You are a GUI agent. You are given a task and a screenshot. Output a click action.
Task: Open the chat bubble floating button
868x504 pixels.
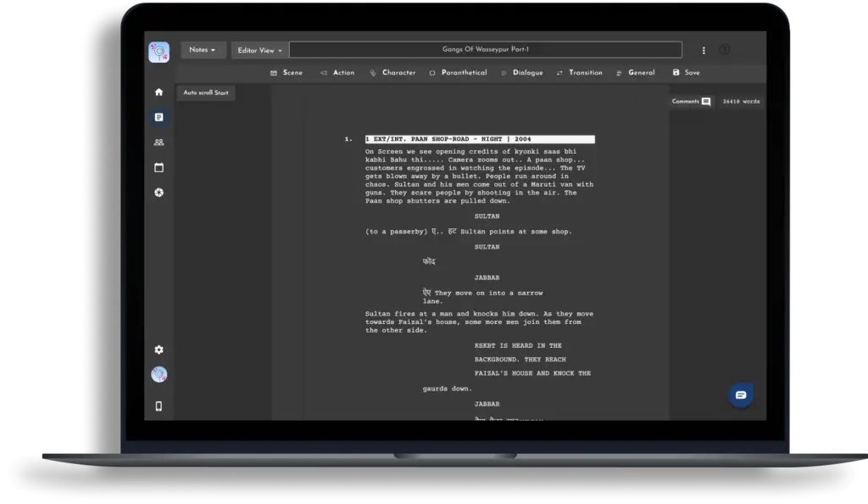point(741,395)
